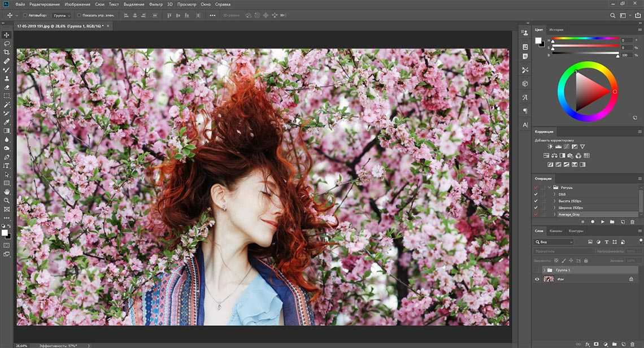Pick the Horizontal Type tool
The image size is (644, 348).
coord(7,166)
